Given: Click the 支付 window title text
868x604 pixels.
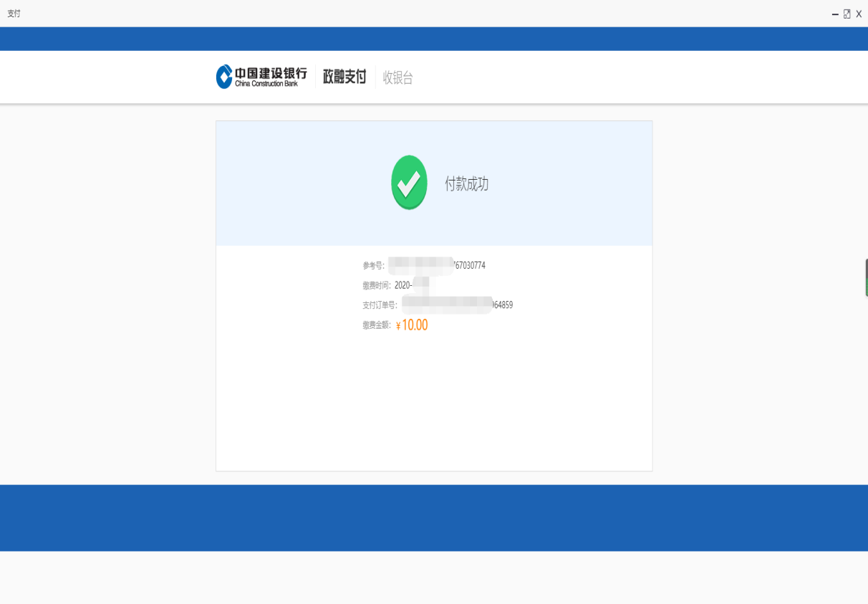Looking at the screenshot, I should 14,14.
